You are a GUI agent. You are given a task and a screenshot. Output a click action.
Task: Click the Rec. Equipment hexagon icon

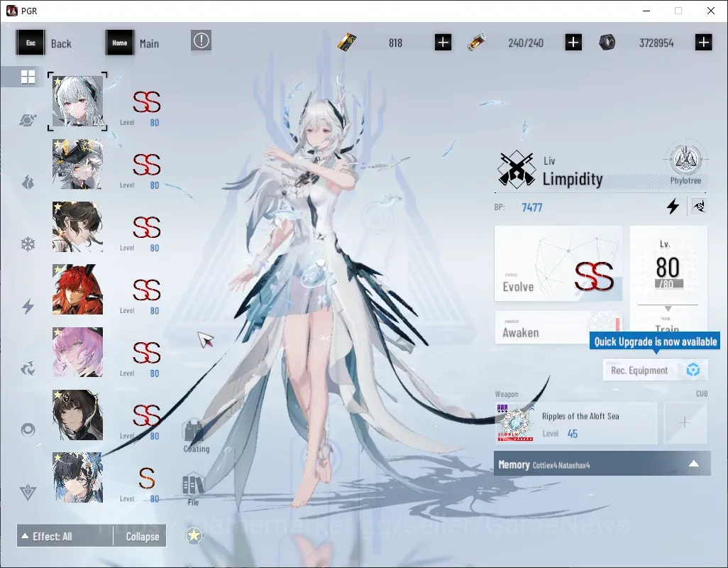[693, 370]
